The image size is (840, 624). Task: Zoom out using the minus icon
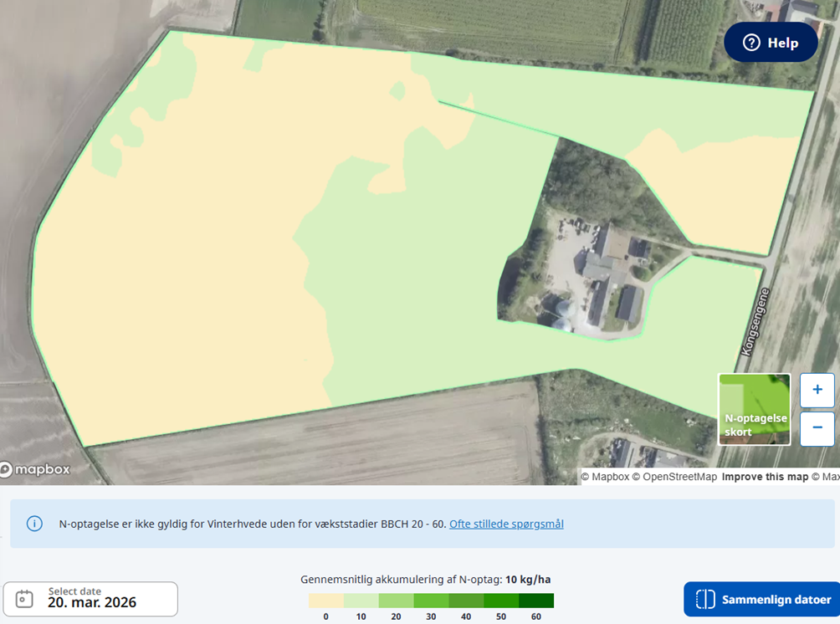(x=817, y=428)
